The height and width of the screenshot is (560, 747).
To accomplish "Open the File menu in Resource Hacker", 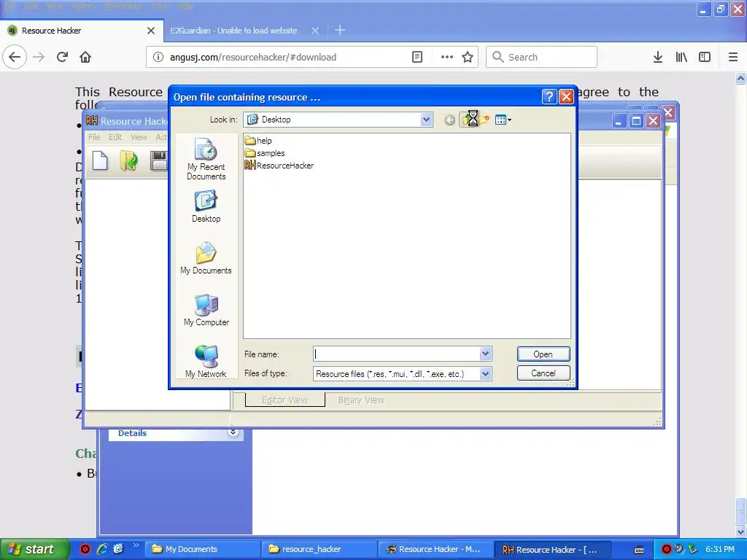I will pyautogui.click(x=94, y=137).
